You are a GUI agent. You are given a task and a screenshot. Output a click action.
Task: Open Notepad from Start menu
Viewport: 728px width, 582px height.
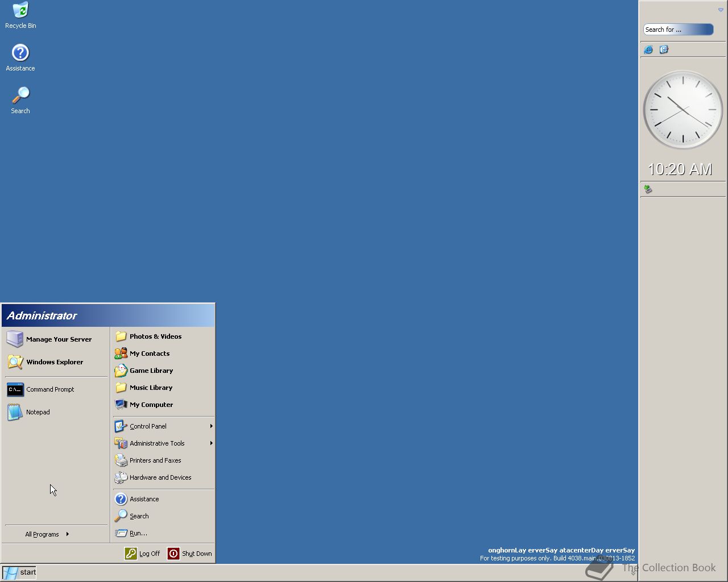[x=55, y=412]
